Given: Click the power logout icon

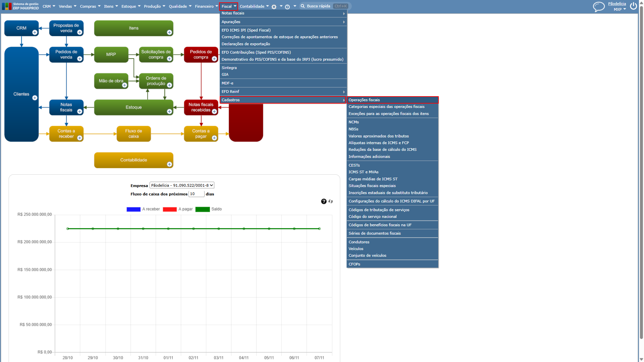Looking at the screenshot, I should click(633, 6).
